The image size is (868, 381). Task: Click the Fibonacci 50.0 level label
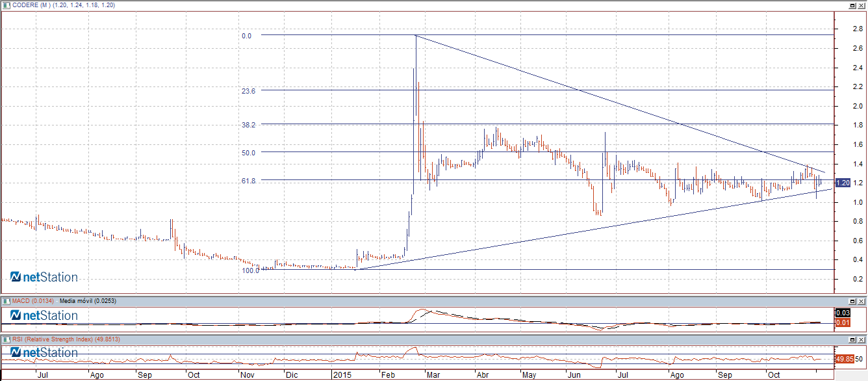[248, 153]
